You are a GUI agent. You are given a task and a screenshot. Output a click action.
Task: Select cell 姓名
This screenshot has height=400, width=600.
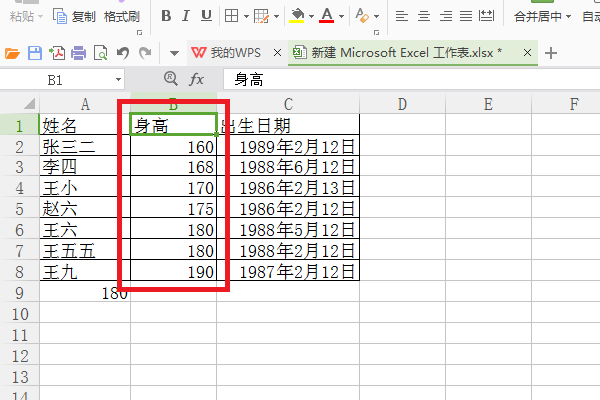point(85,125)
